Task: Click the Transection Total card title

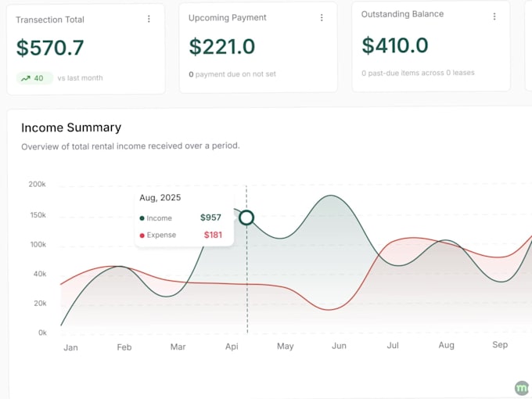Action: click(50, 20)
